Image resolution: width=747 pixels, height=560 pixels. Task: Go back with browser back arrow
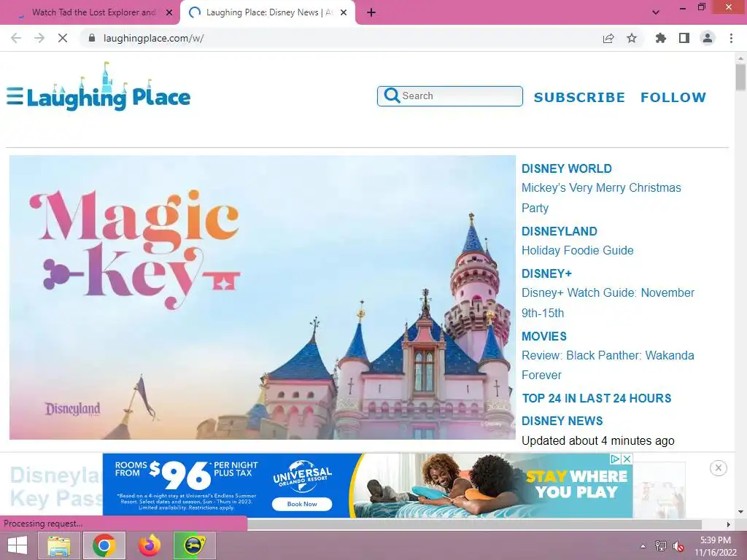click(x=16, y=38)
